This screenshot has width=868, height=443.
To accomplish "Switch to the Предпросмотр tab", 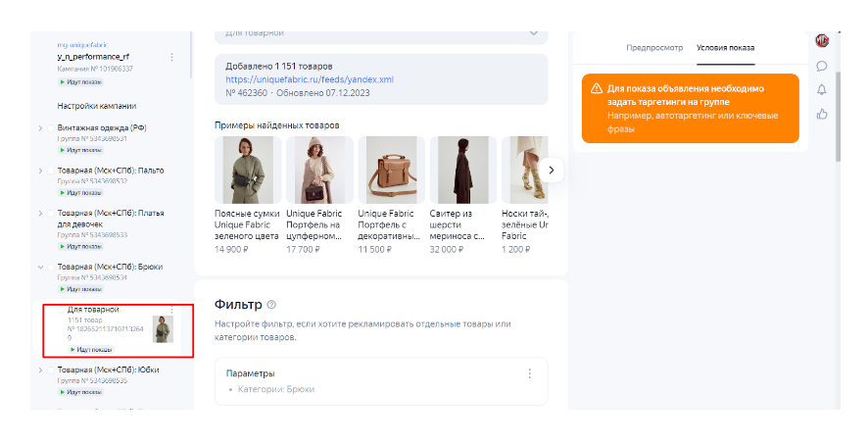I will point(652,47).
